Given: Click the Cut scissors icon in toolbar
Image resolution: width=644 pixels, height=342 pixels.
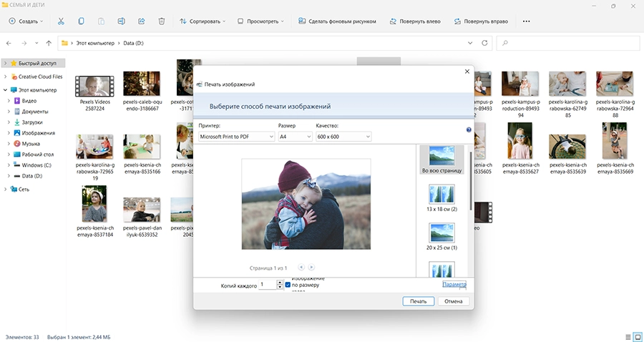Looking at the screenshot, I should click(x=60, y=21).
